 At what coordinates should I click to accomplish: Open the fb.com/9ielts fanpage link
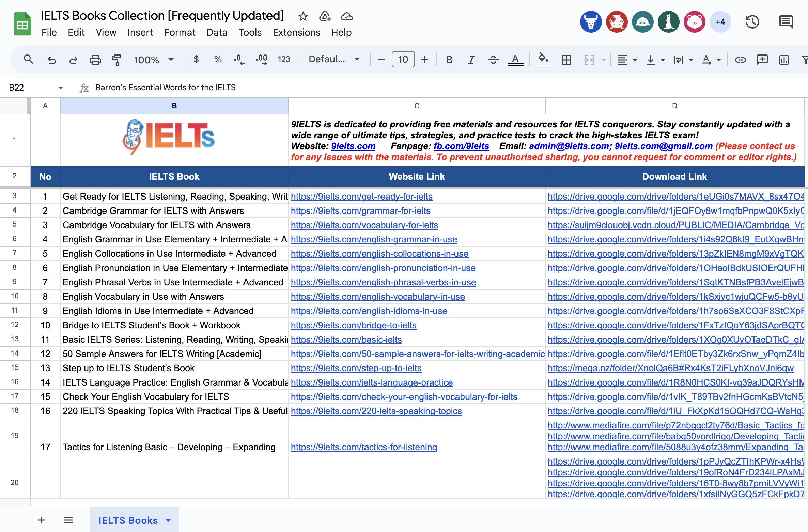click(461, 146)
